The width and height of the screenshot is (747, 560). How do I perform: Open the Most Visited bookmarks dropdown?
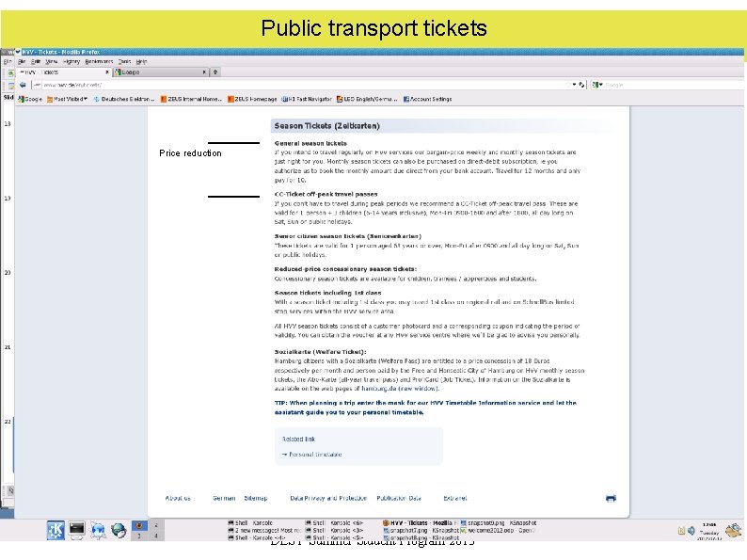point(67,99)
